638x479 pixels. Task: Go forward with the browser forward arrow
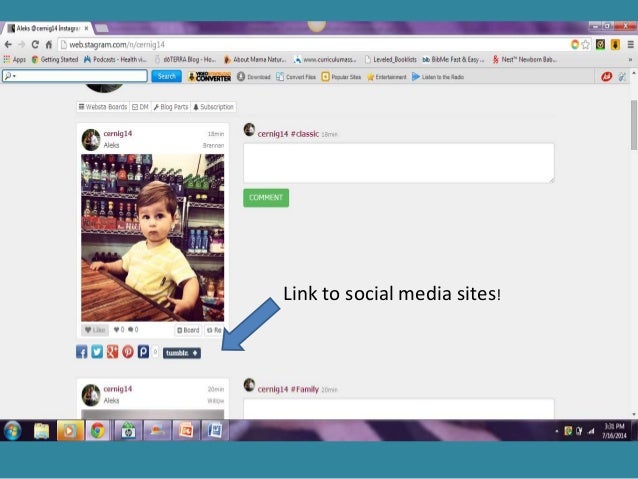22,44
